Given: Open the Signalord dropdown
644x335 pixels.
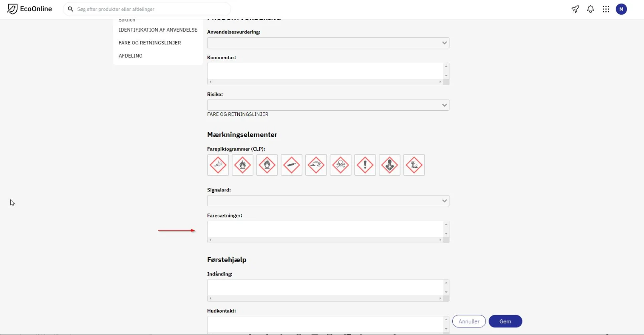Looking at the screenshot, I should (x=328, y=201).
